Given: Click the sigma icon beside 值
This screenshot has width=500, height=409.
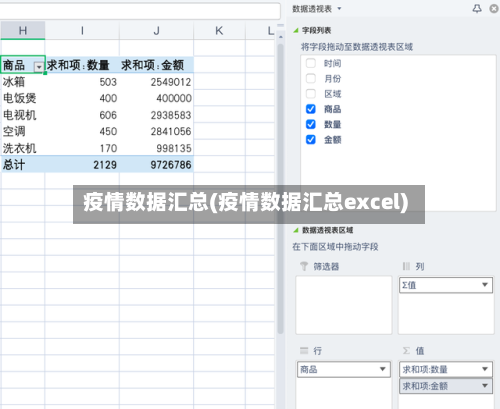Looking at the screenshot, I should point(406,350).
